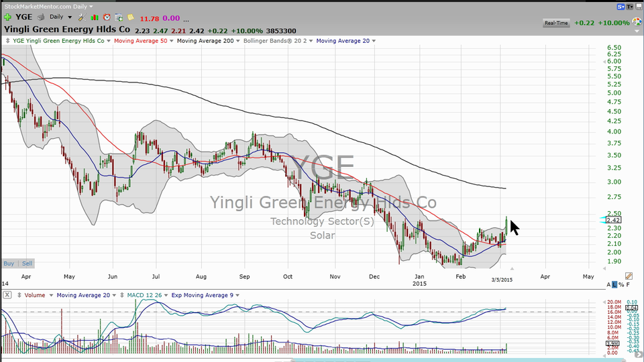
Task: Click drag handle before Volume label
Action: 19,295
